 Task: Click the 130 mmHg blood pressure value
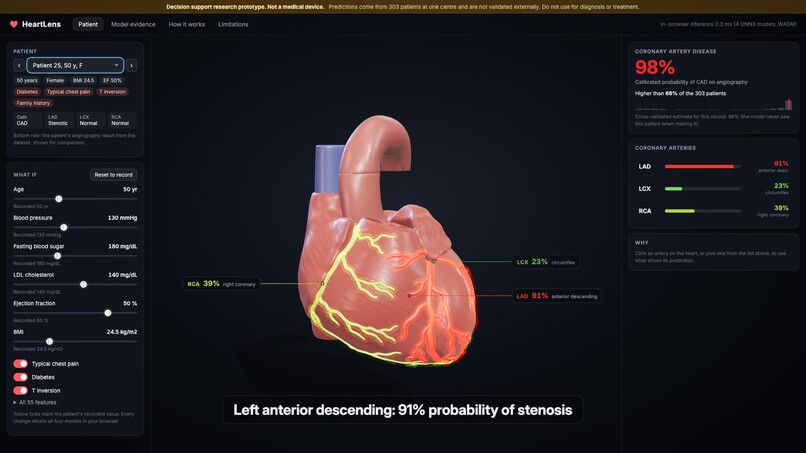click(x=122, y=218)
